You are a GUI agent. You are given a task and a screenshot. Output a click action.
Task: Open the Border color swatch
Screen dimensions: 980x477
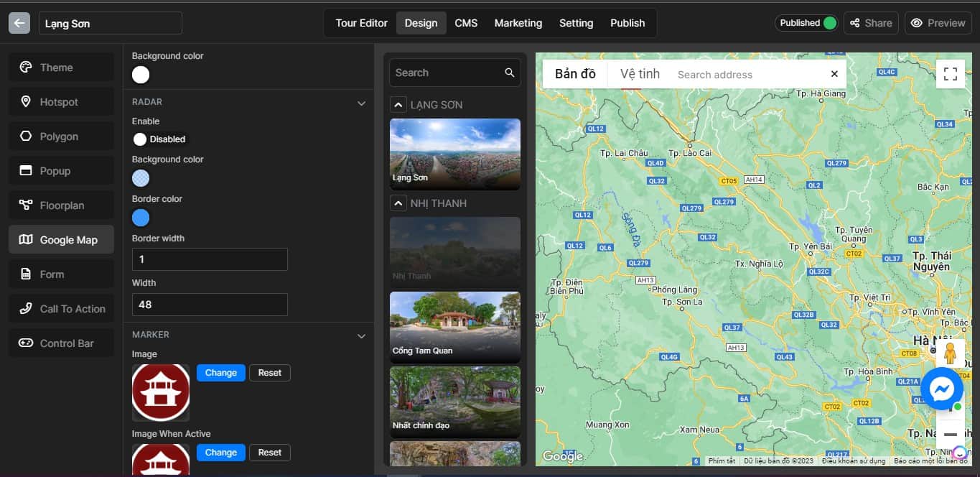(x=141, y=218)
